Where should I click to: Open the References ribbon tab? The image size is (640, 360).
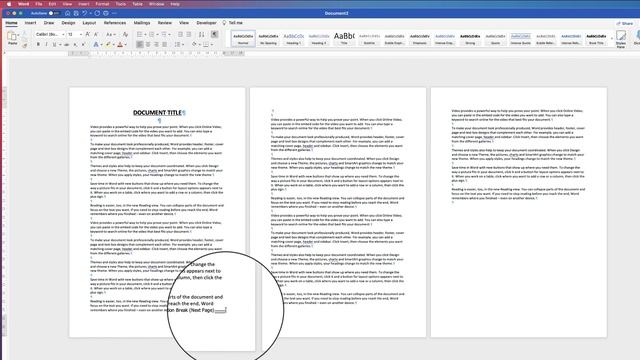click(115, 23)
